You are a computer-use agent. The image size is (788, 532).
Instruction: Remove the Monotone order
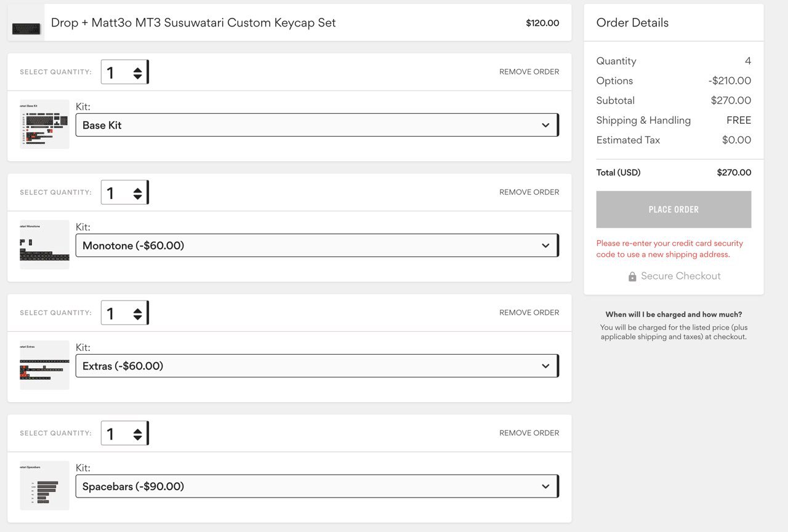pos(529,192)
